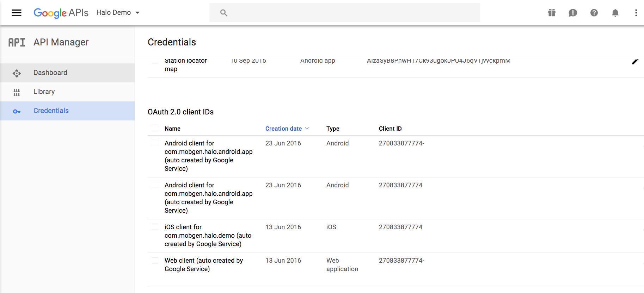Go to Dashboard in sidebar
644x293 pixels.
point(67,73)
